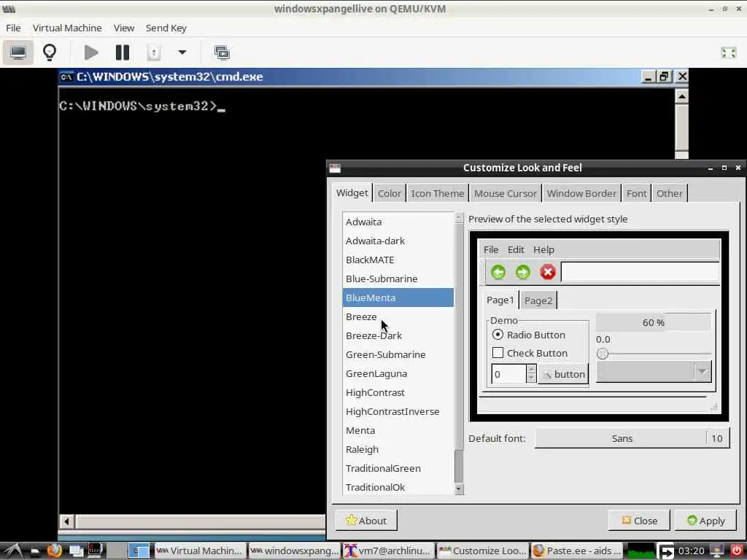The width and height of the screenshot is (747, 560).
Task: Click the green back arrow in preview
Action: 498,272
